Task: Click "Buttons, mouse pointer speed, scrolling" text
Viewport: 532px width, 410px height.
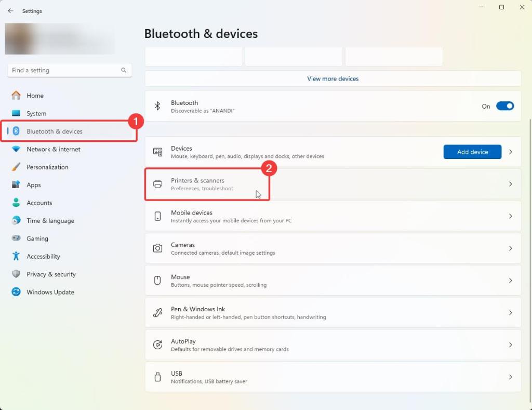Action: (219, 285)
